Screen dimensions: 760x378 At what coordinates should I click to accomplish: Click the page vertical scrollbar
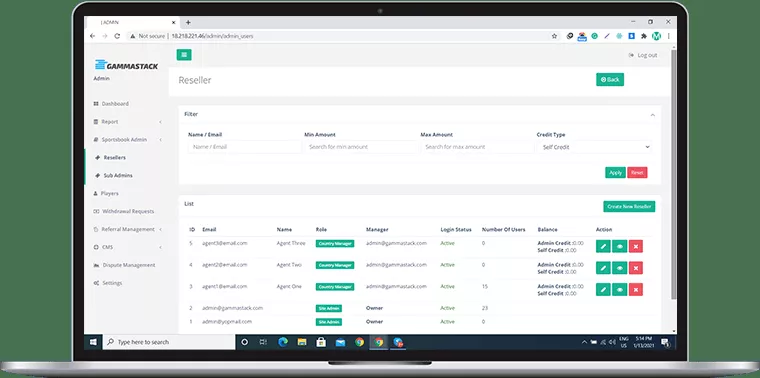[x=673, y=174]
